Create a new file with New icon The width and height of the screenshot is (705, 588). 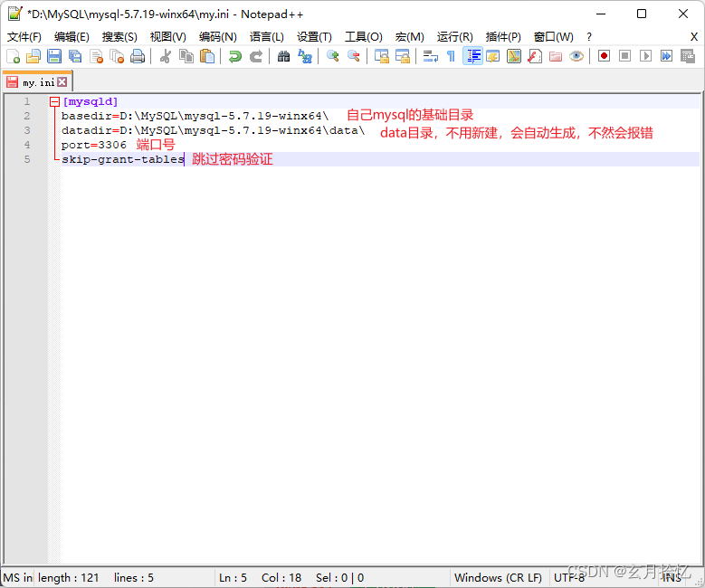tap(13, 56)
